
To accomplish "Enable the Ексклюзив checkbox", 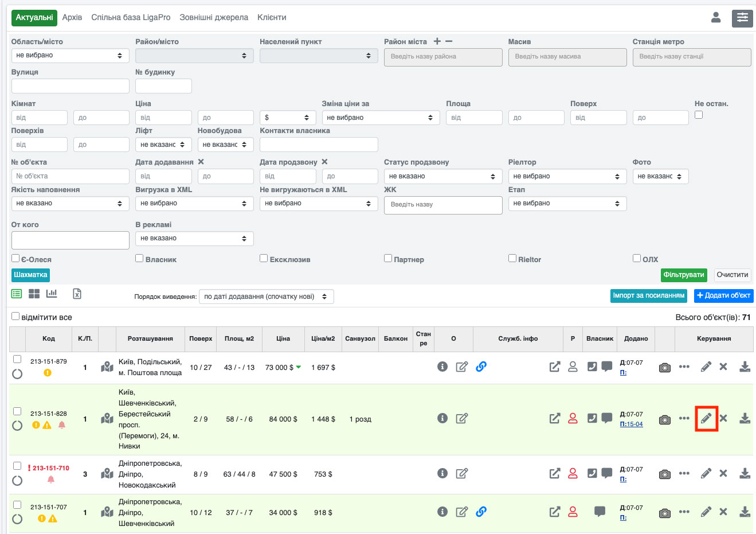I will point(264,259).
